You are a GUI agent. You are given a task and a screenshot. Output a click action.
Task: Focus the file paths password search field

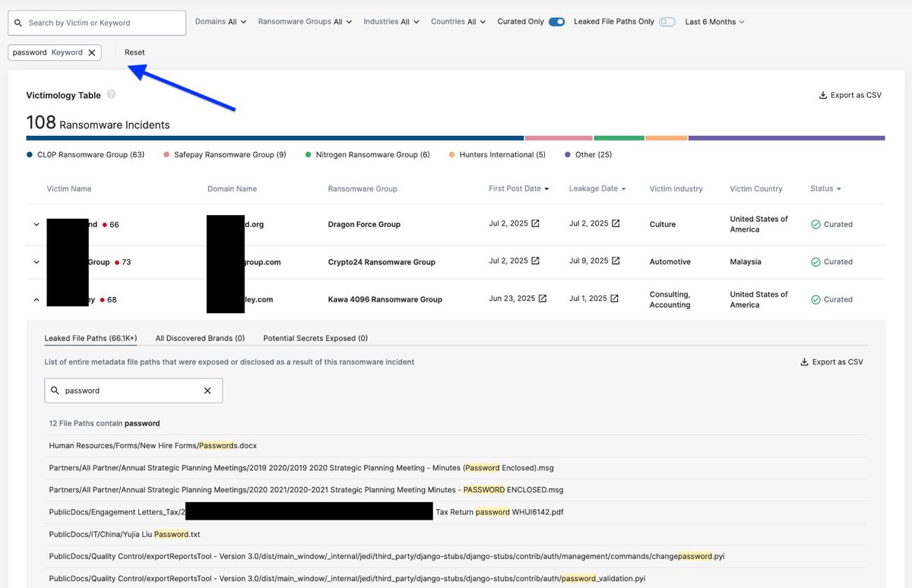pyautogui.click(x=133, y=390)
